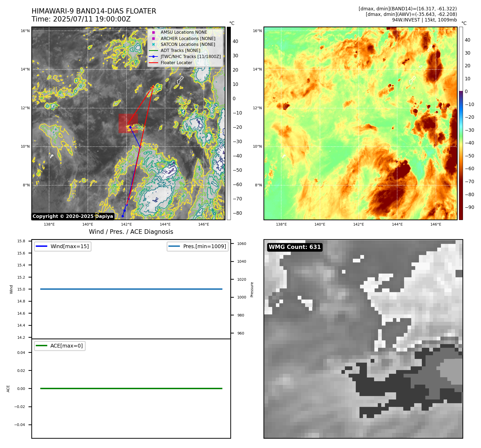Click the vertical Wind axis label

click(x=11, y=289)
